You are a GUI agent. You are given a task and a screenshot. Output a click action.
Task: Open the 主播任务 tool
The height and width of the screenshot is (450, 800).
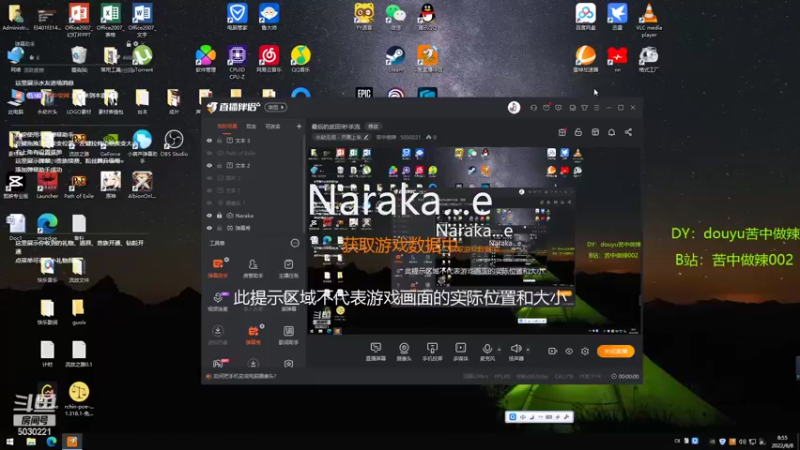click(288, 268)
